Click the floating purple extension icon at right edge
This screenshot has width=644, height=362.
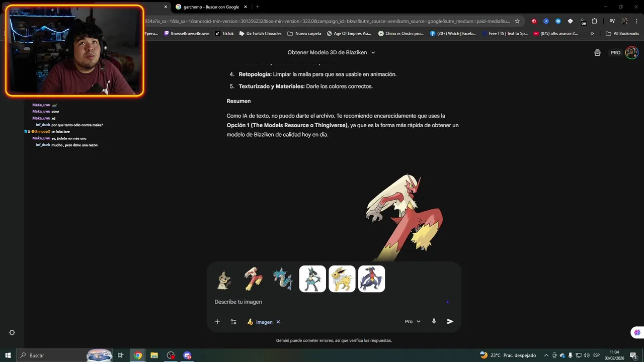coord(637,332)
